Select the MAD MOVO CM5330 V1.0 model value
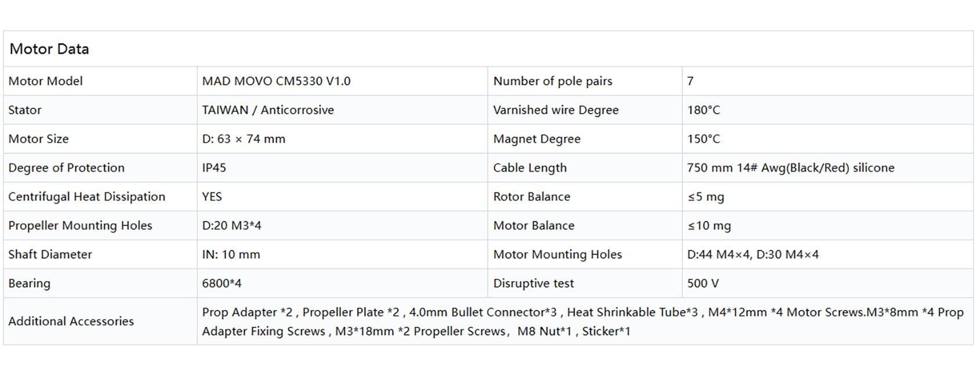 point(276,81)
